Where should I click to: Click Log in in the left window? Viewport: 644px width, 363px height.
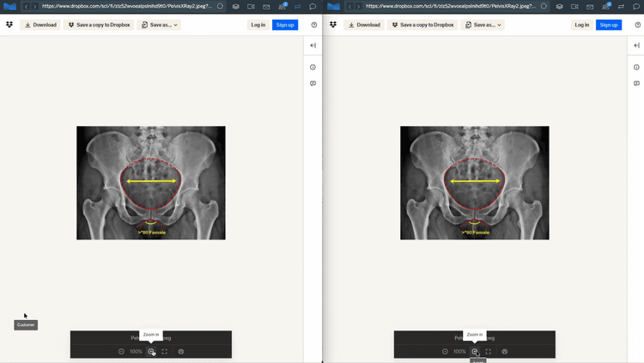(258, 25)
